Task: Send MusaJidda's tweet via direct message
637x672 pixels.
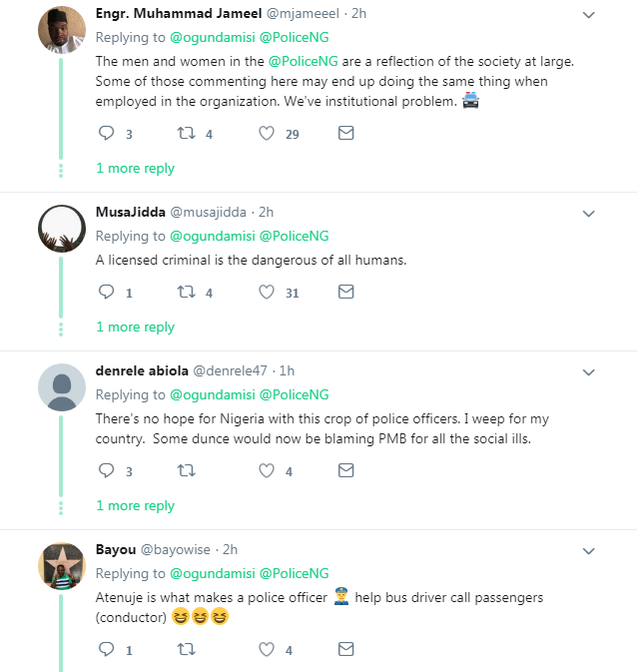Action: 345,292
